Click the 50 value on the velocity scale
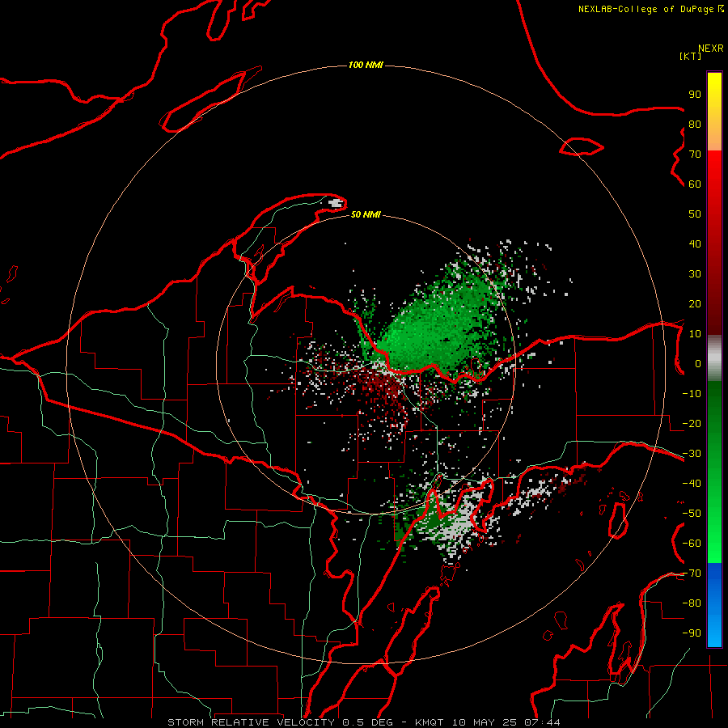Screen dimensions: 728x728 [695, 214]
